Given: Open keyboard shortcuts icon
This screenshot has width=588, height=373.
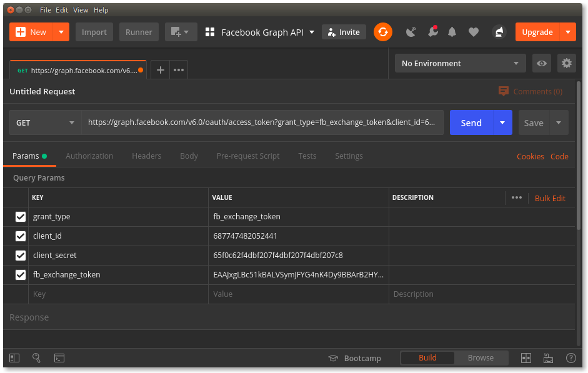Looking at the screenshot, I should tap(548, 358).
